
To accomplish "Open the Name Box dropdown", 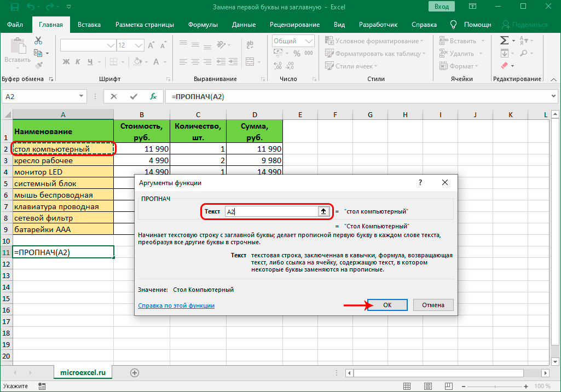I will [x=82, y=96].
